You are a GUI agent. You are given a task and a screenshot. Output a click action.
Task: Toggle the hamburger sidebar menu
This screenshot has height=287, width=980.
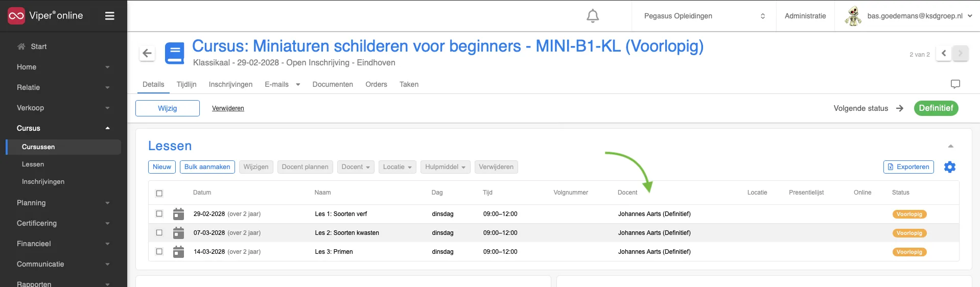pyautogui.click(x=109, y=16)
